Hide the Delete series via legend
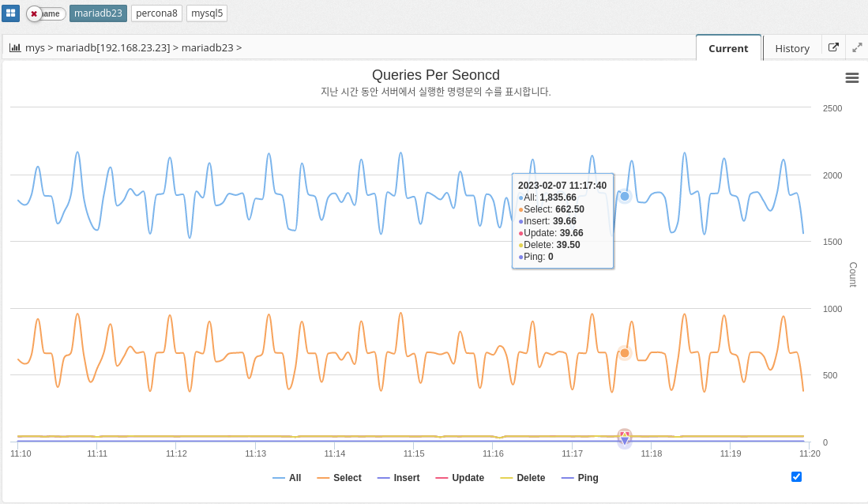 tap(523, 478)
